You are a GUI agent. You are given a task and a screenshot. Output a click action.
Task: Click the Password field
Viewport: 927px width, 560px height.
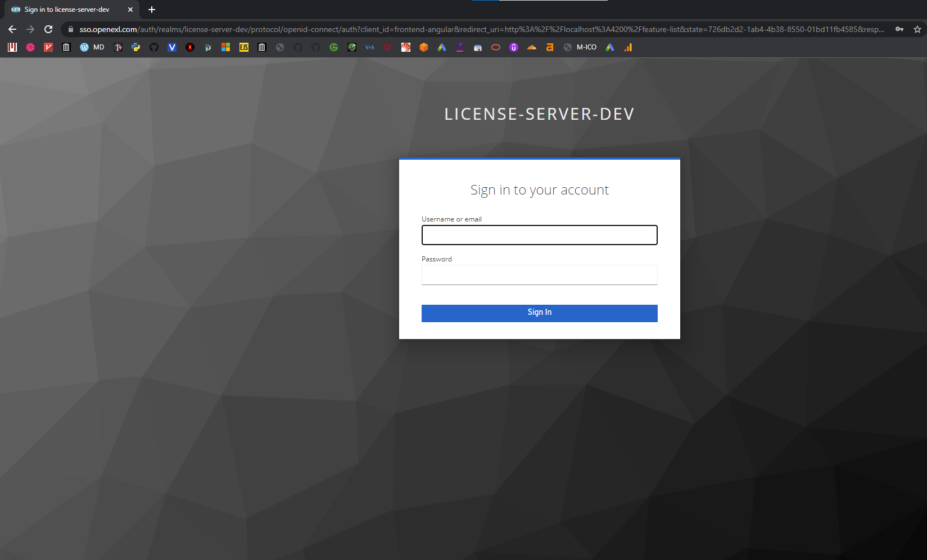pos(539,274)
